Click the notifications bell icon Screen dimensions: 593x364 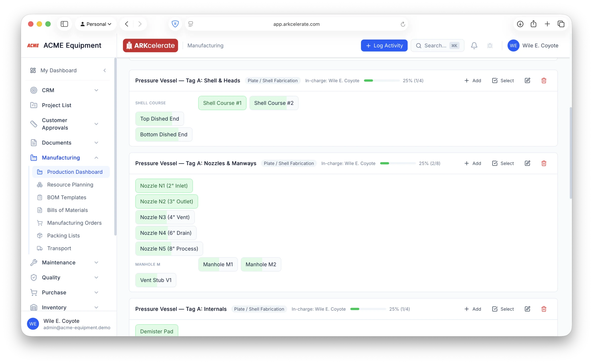click(x=474, y=45)
